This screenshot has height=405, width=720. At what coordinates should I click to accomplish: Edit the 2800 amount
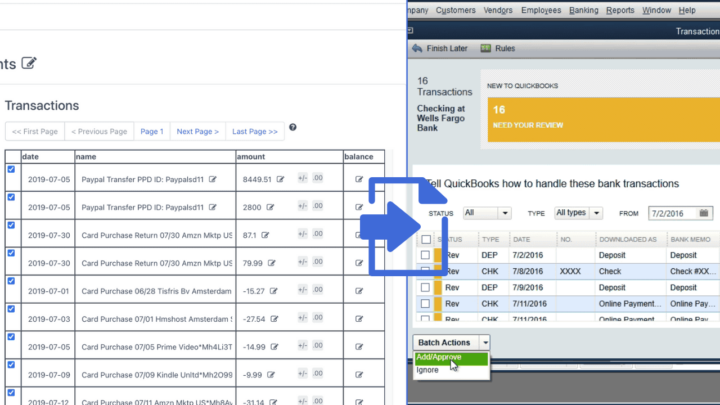tap(270, 207)
